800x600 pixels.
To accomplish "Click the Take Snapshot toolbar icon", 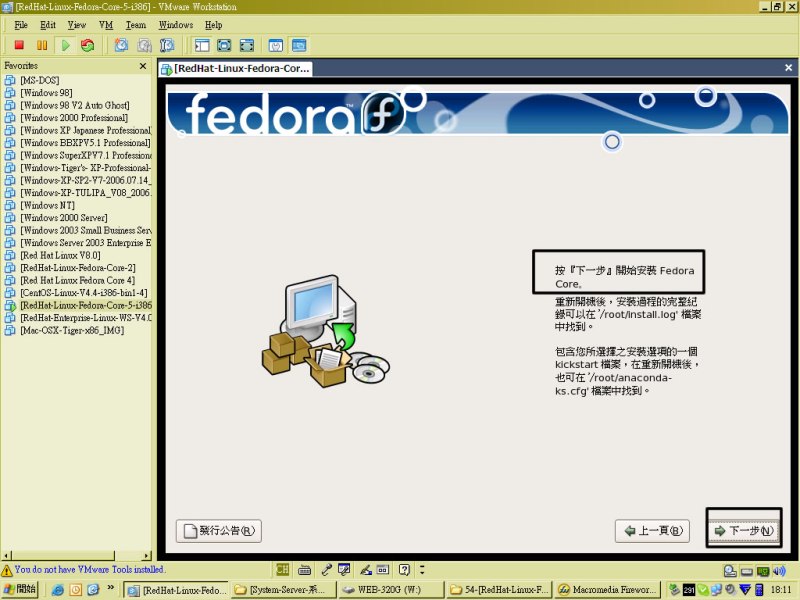I will (x=121, y=45).
